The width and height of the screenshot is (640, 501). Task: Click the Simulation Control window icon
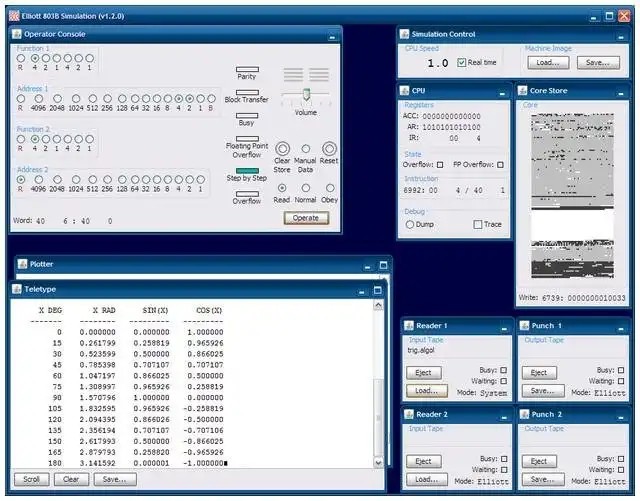coord(404,34)
